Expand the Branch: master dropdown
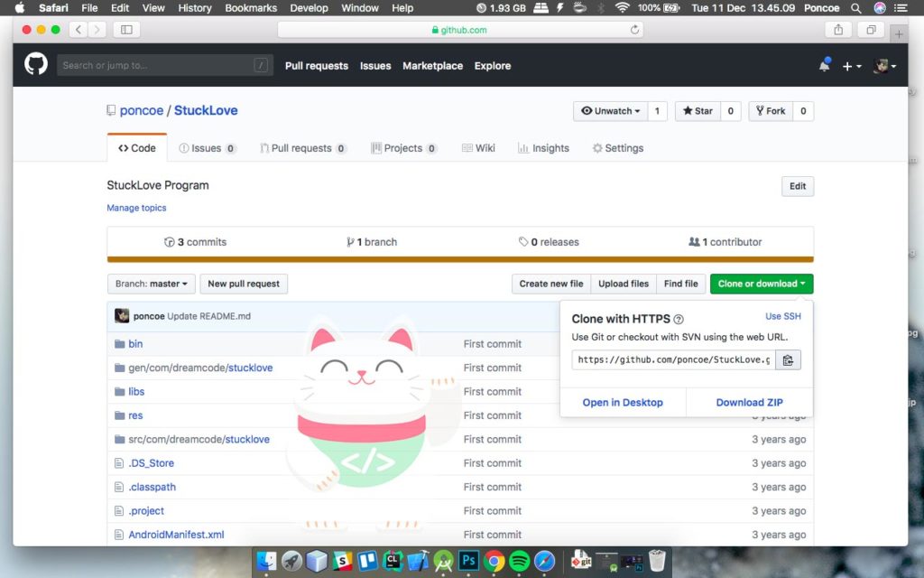The image size is (924, 578). 152,284
